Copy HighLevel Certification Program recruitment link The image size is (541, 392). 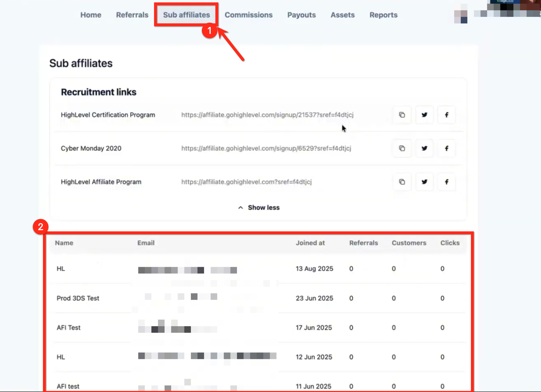point(402,115)
